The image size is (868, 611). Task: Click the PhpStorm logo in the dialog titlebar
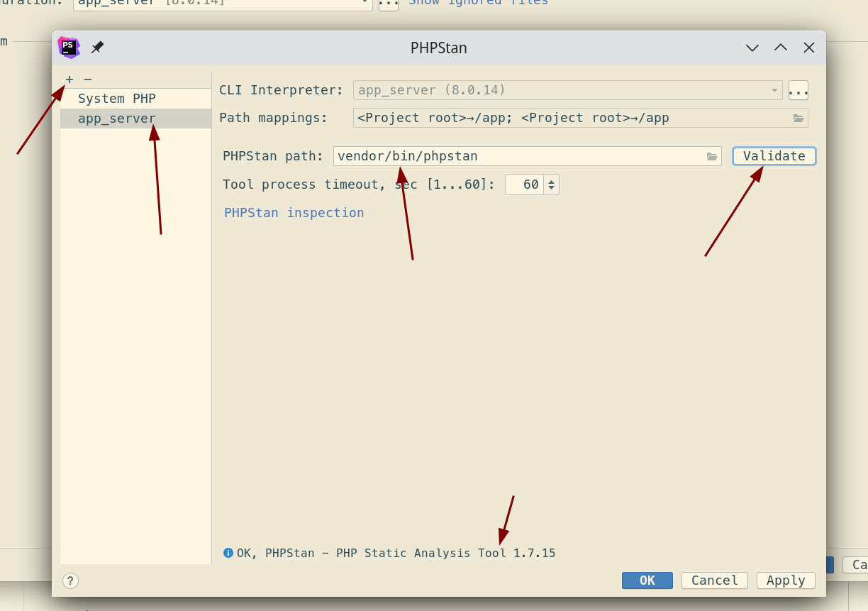click(x=68, y=47)
